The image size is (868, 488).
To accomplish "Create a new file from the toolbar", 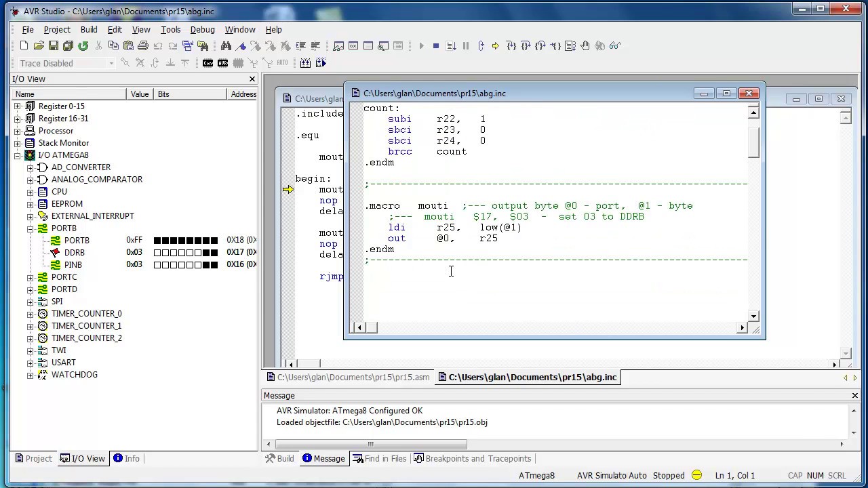I will point(24,45).
